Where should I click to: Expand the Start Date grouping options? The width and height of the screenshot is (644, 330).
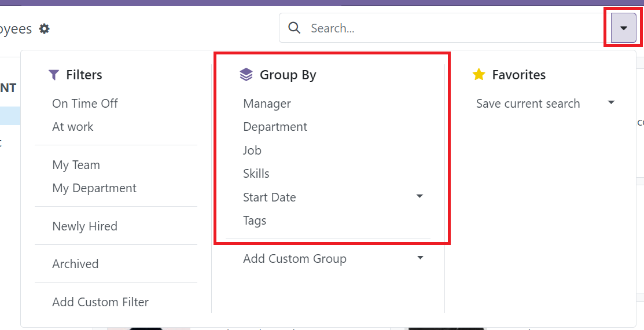[420, 197]
